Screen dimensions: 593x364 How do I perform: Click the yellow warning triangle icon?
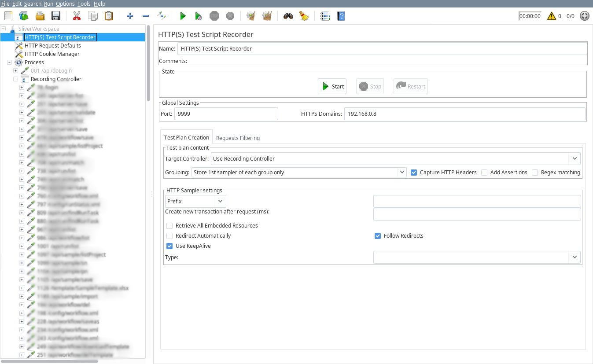click(x=551, y=16)
